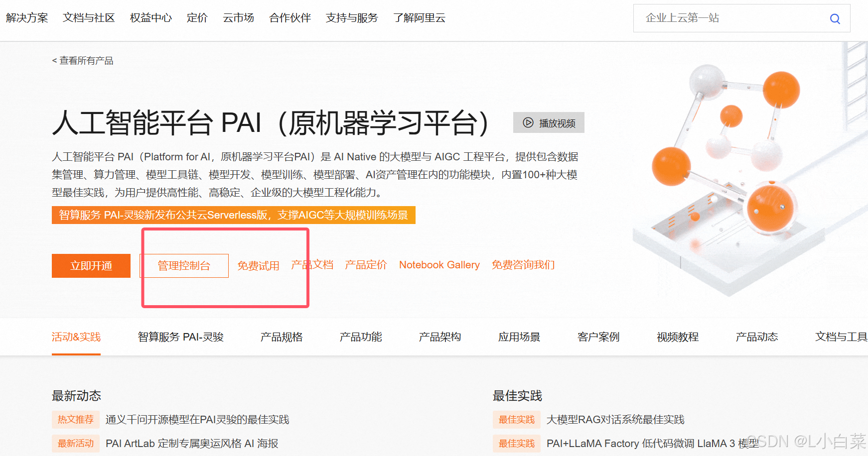
Task: Open the 解决方案 menu
Action: pyautogui.click(x=27, y=18)
